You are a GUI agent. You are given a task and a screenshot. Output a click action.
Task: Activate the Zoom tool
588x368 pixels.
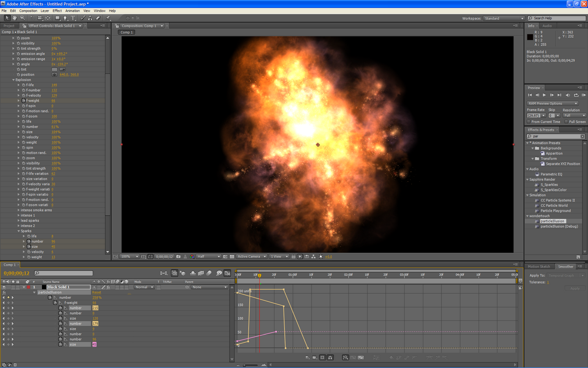coord(22,18)
